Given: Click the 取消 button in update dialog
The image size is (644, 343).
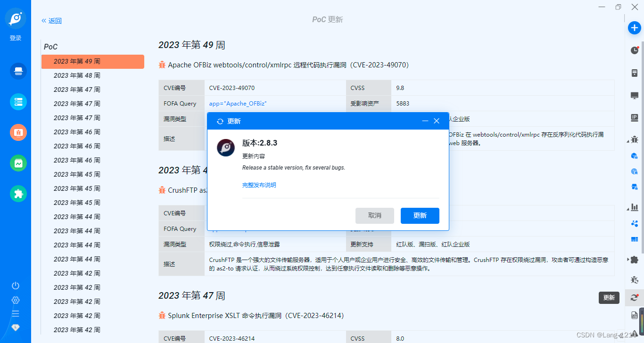Looking at the screenshot, I should 375,215.
